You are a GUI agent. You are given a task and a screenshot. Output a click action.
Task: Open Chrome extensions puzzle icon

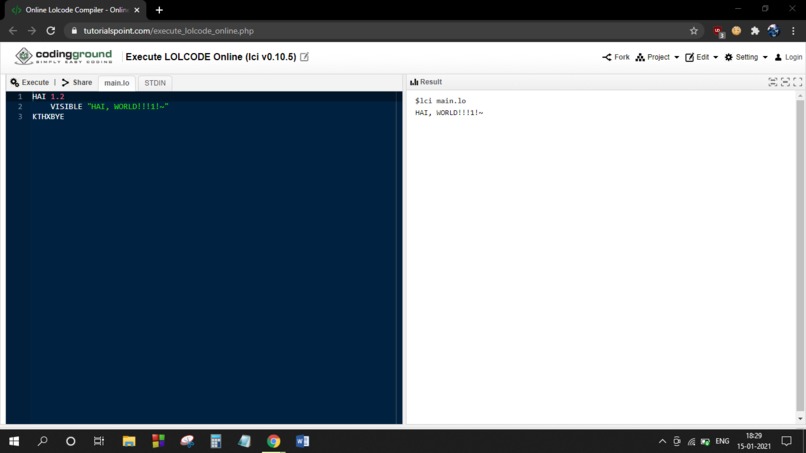755,31
